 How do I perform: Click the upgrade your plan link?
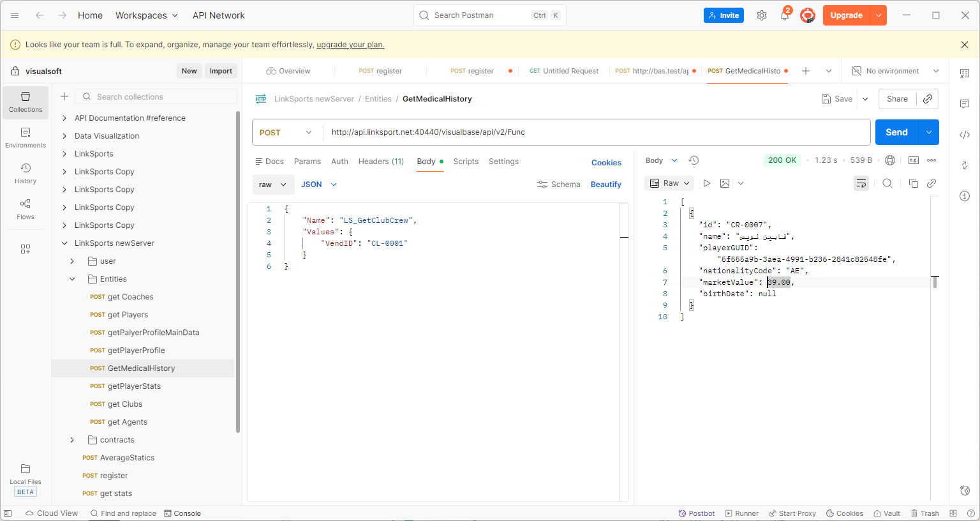tap(350, 45)
